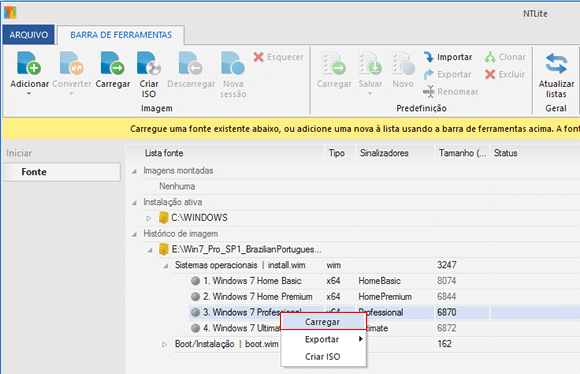580x374 pixels.
Task: Click the Tamanho column header
Action: tap(462, 153)
